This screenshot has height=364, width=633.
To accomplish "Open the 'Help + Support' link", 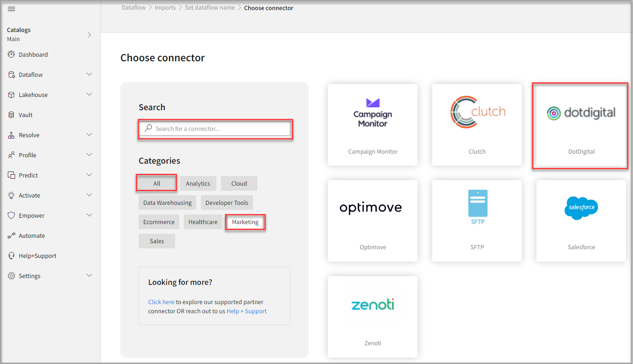I will 247,311.
